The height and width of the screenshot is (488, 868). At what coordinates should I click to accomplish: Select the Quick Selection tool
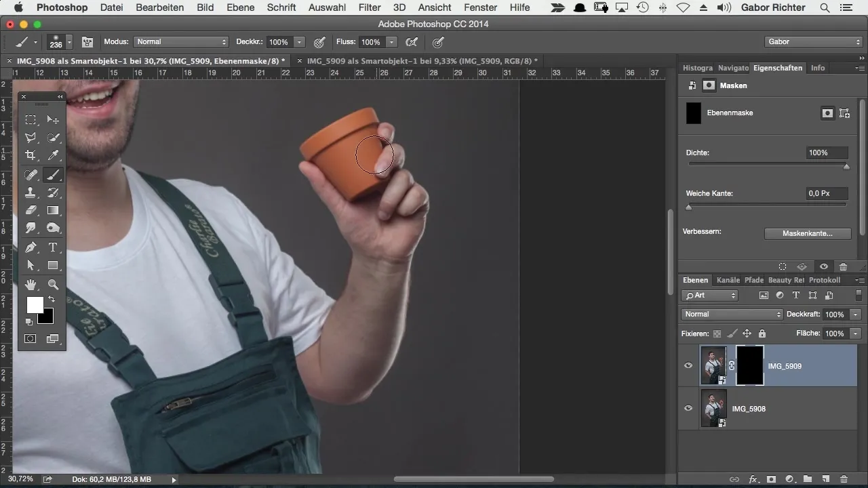point(53,138)
